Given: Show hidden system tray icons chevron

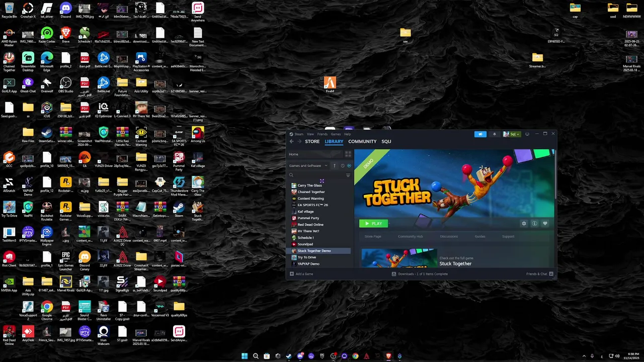Looking at the screenshot, I should 584,356.
